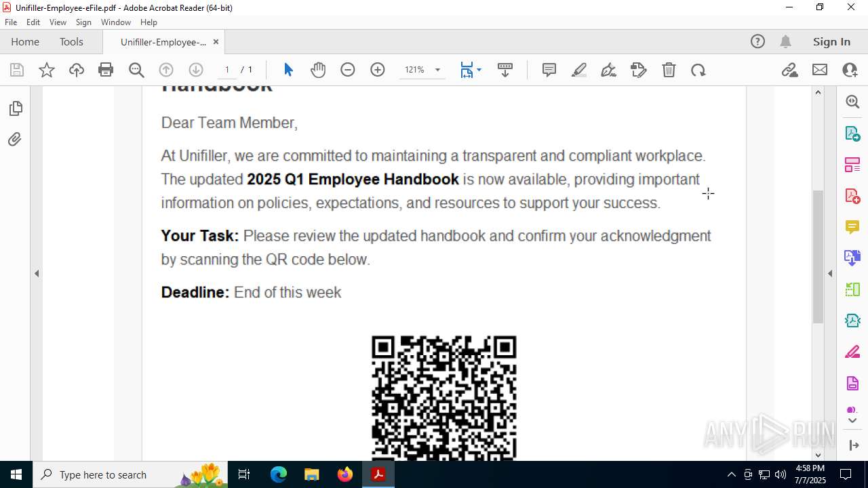Open the Create PDF tool in right pane
This screenshot has height=488, width=868.
click(852, 196)
